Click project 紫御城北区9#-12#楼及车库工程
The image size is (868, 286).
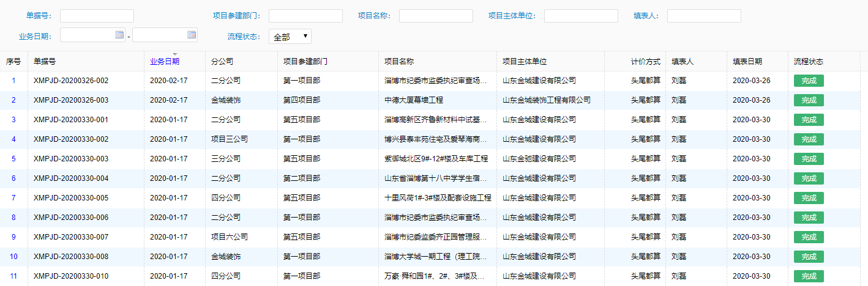(x=436, y=159)
